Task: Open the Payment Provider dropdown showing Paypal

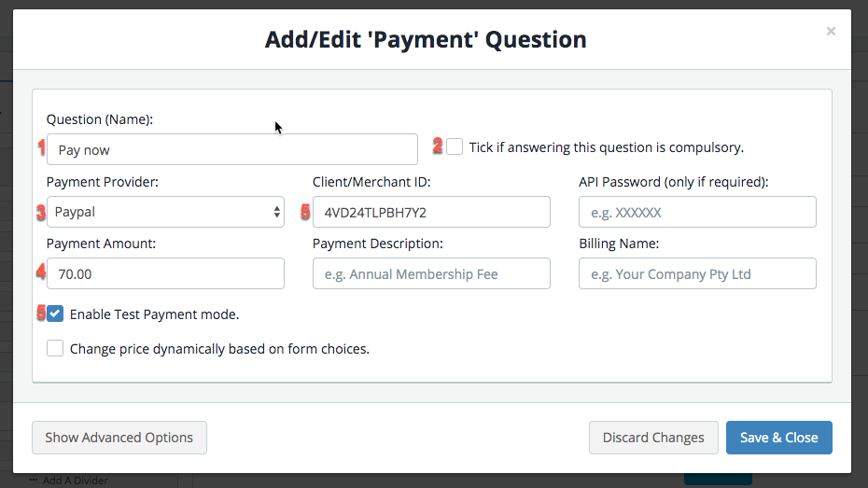Action: click(165, 212)
